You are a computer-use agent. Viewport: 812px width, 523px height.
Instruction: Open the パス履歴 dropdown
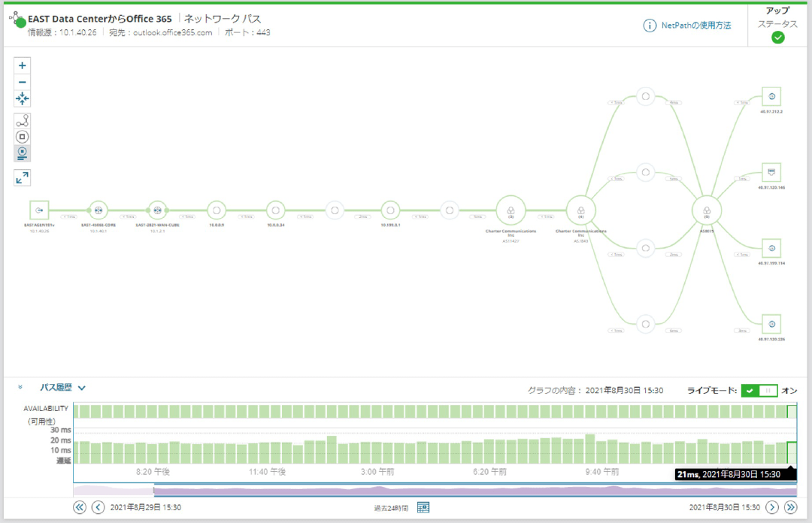(x=62, y=387)
